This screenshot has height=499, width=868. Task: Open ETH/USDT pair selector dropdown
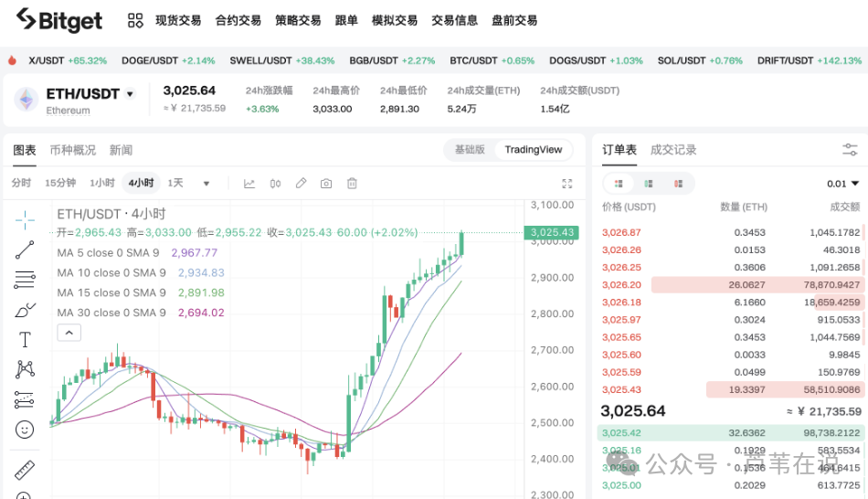pos(130,94)
